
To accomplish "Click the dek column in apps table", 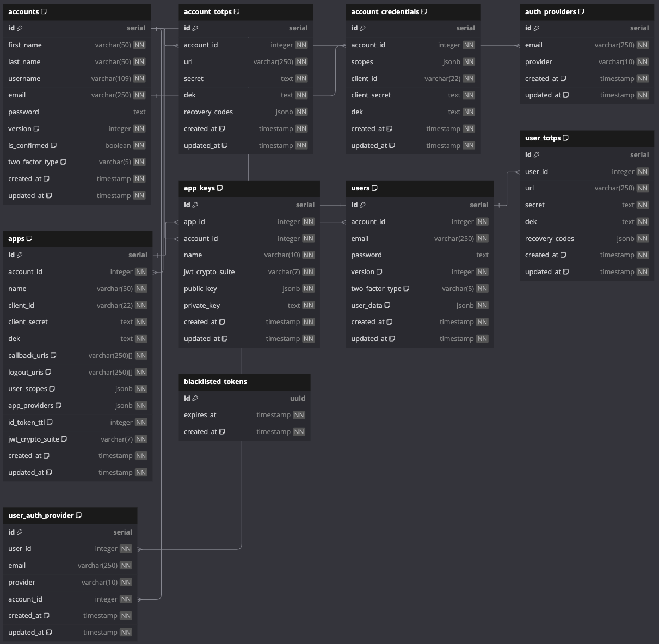I will point(78,339).
